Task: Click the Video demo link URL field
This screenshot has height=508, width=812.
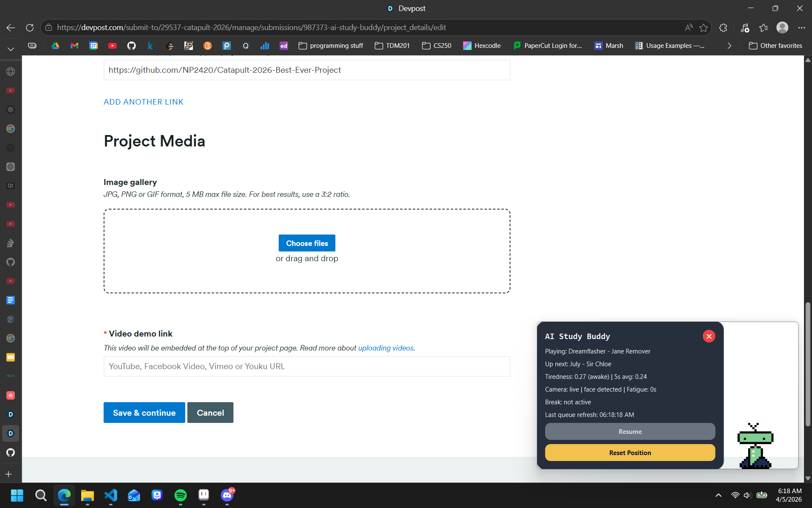Action: tap(307, 366)
